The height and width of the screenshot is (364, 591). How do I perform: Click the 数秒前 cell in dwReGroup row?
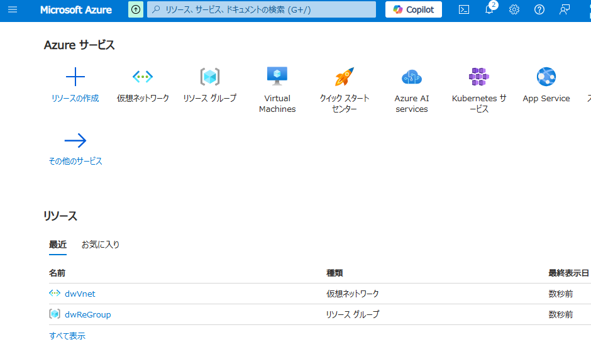click(560, 314)
